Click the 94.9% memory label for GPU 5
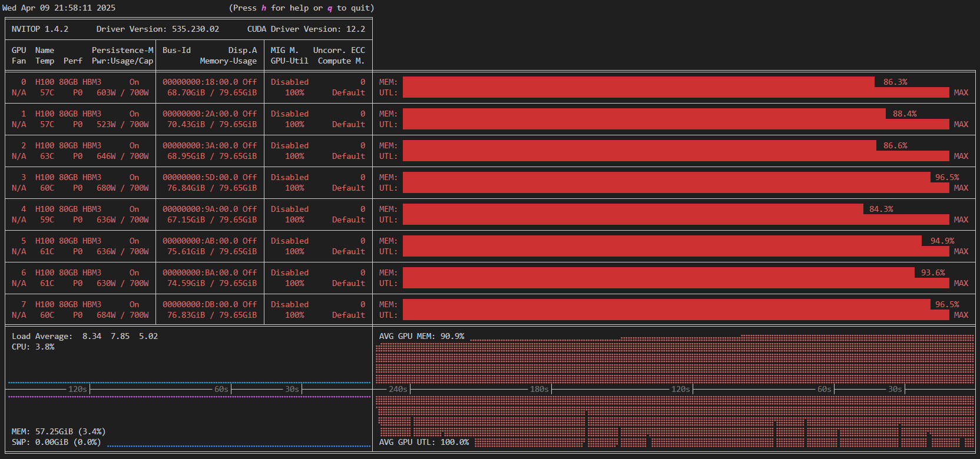The height and width of the screenshot is (459, 980). [x=942, y=241]
